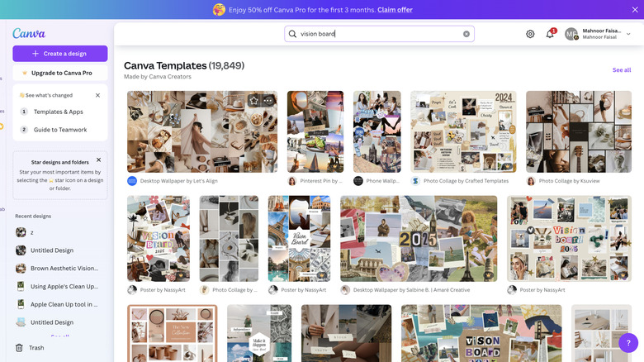Open the neutral grey Photo Collage thumbnail
Screen dimensions: 644x362
229,239
